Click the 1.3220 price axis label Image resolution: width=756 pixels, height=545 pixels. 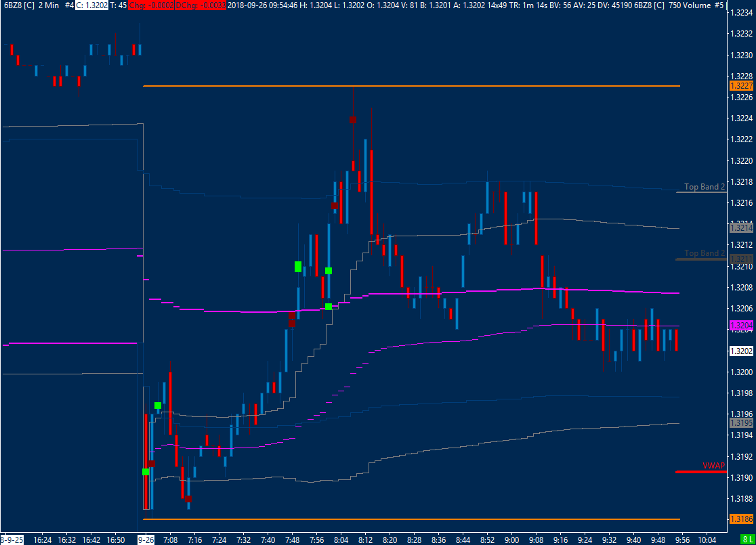742,160
